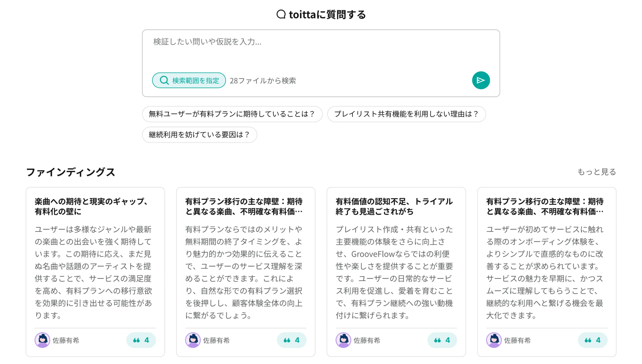Click the avatar on the second finding card
The width and height of the screenshot is (642, 364).
[x=193, y=340]
